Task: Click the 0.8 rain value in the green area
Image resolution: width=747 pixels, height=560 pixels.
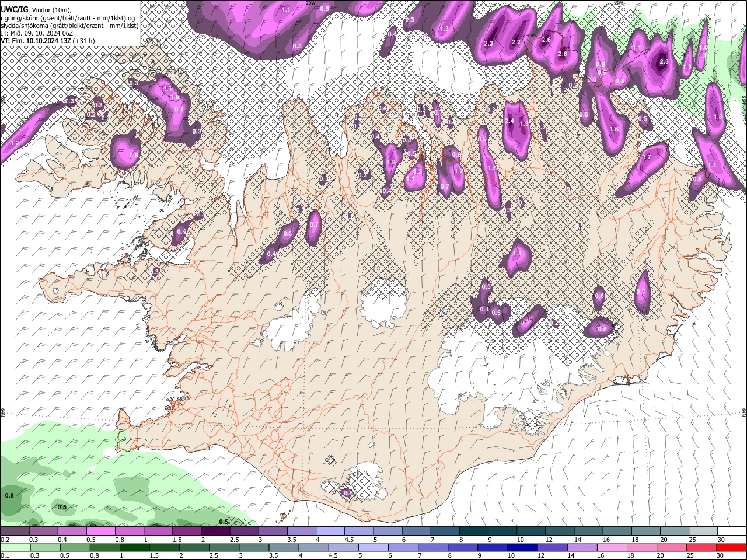Action: [9, 495]
